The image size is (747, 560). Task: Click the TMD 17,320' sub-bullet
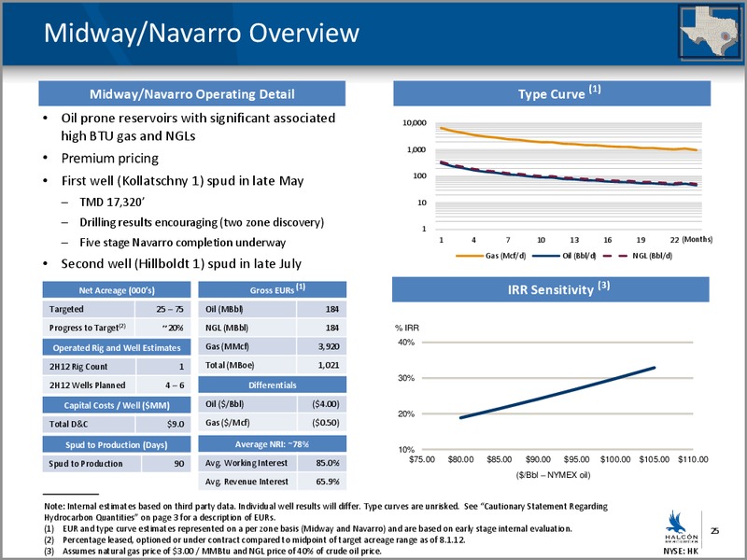tap(111, 203)
